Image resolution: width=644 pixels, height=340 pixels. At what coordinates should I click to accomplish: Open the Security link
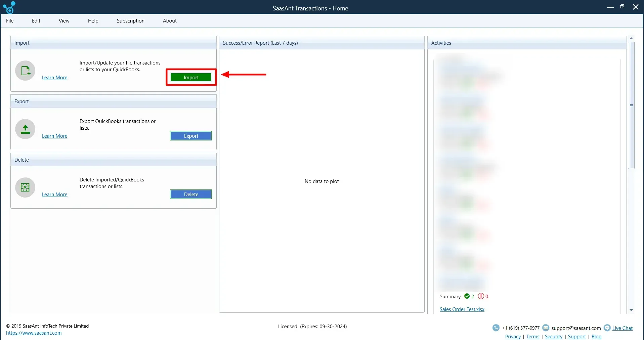tap(554, 337)
